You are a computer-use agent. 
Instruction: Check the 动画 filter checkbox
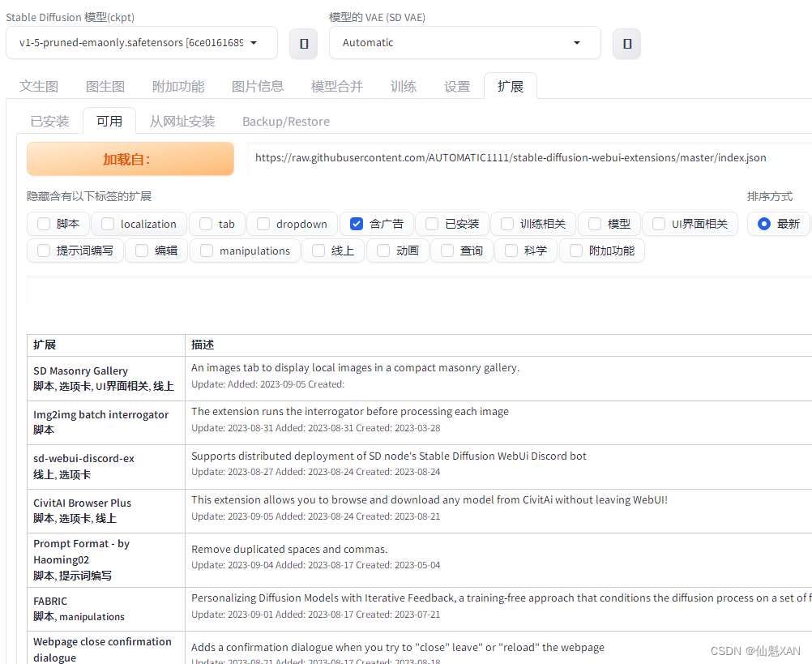pos(381,251)
